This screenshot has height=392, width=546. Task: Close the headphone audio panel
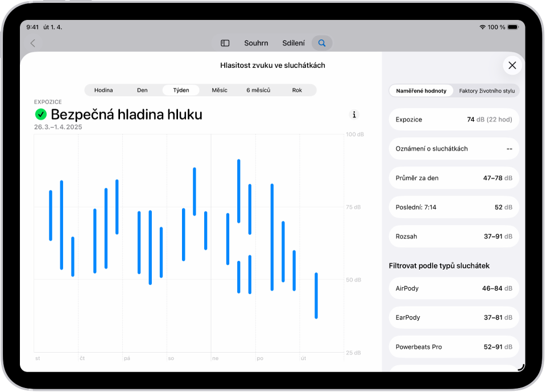click(512, 65)
